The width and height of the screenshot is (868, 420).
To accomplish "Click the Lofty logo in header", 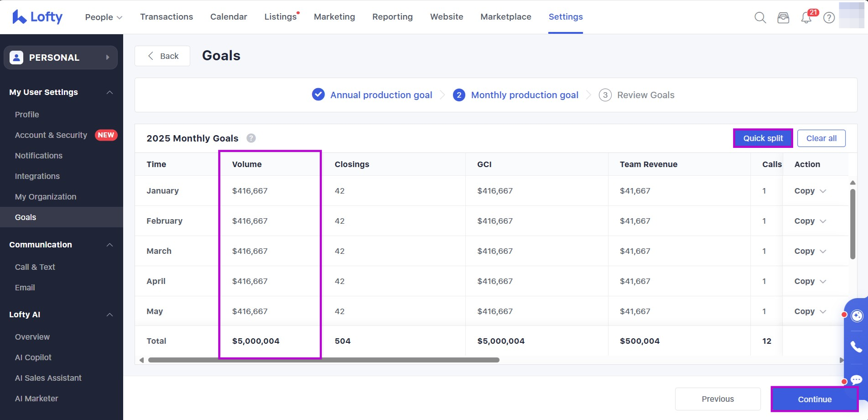I will [37, 17].
